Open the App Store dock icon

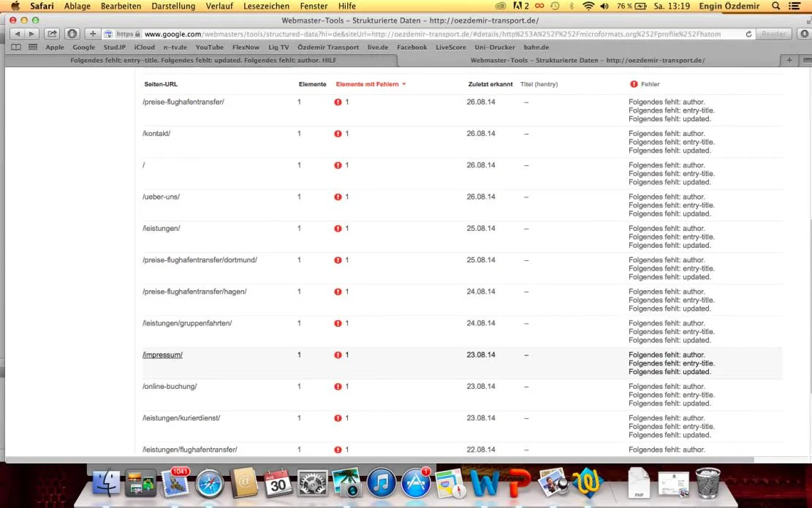click(x=416, y=483)
